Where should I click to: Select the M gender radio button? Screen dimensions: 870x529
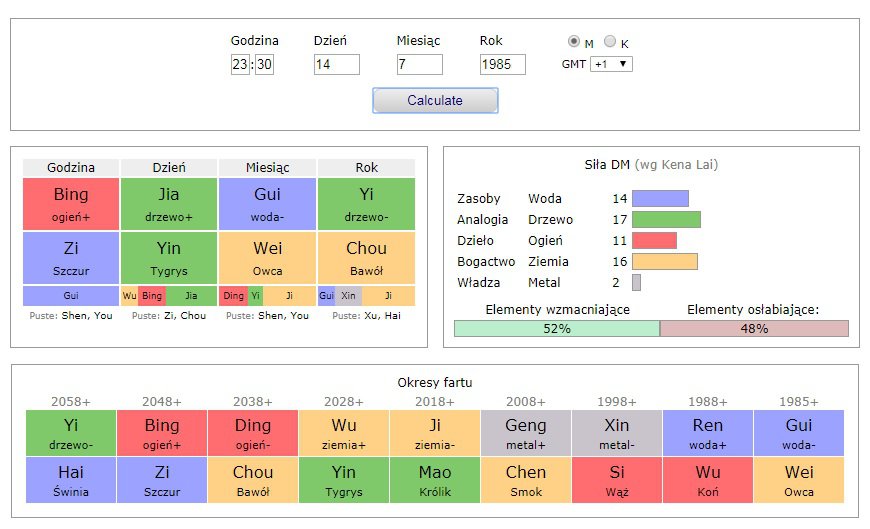coord(574,41)
